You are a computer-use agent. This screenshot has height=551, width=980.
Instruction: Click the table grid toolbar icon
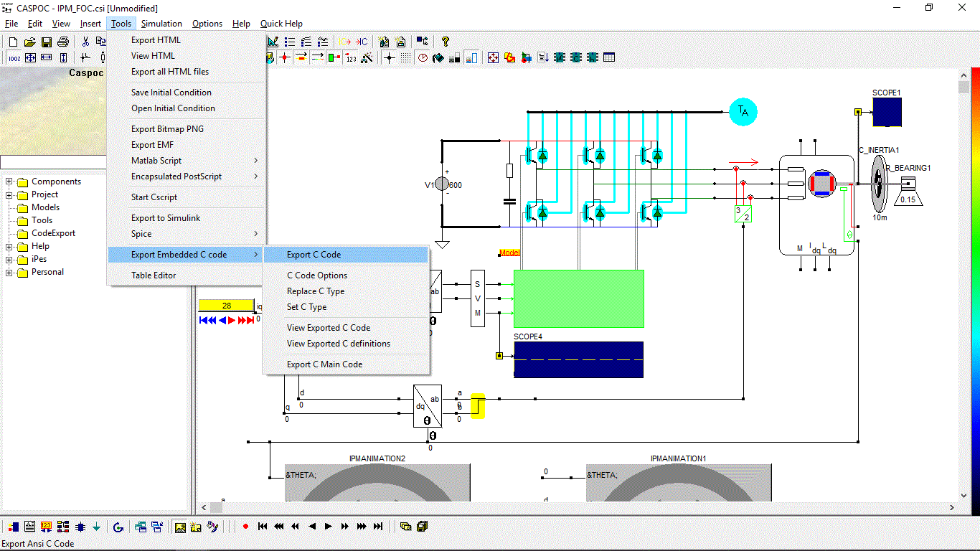(x=609, y=57)
